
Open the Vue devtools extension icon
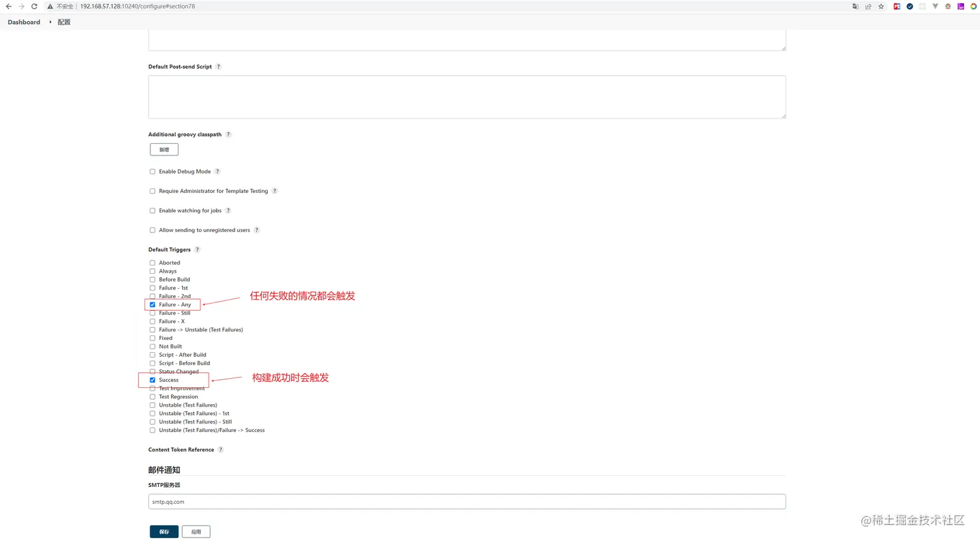pyautogui.click(x=935, y=6)
